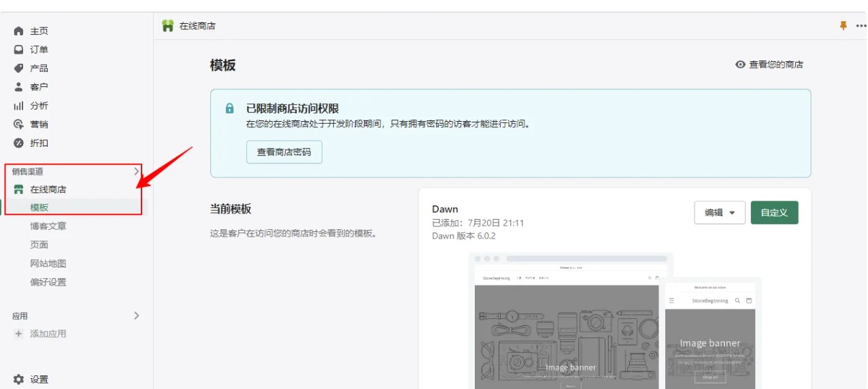Click the eye icon beside 查看您的商店
The width and height of the screenshot is (868, 389).
pos(741,65)
